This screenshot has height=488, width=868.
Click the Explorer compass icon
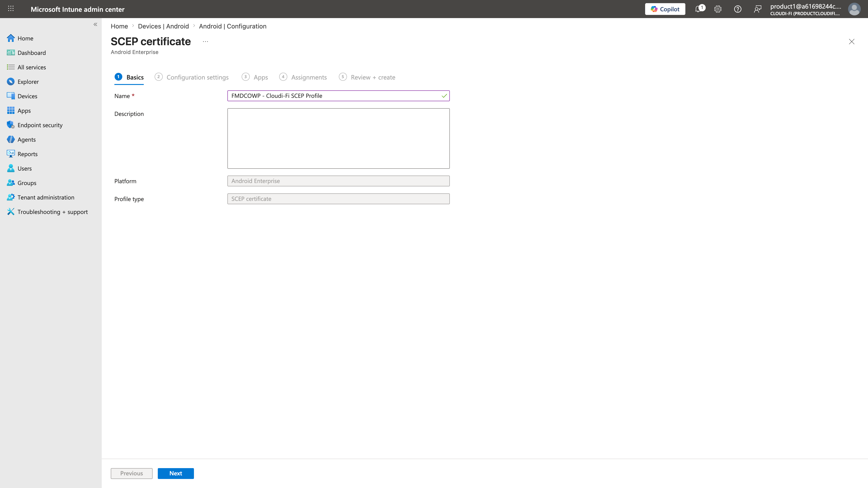coord(11,82)
